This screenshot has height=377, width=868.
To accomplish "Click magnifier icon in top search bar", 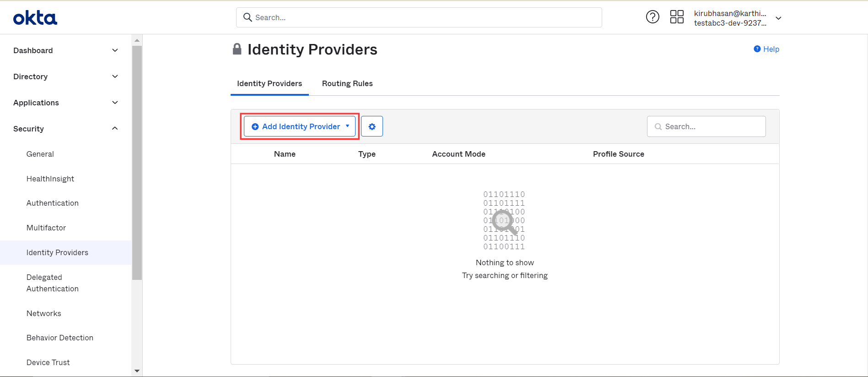I will coord(248,17).
